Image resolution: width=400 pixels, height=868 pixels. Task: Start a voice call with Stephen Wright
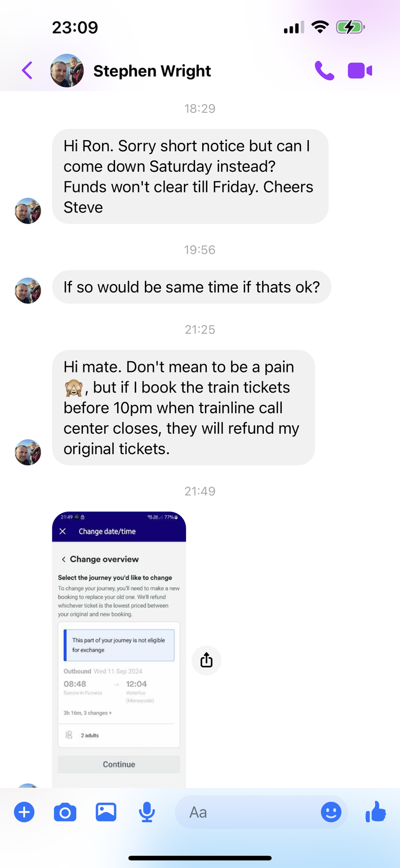tap(324, 71)
